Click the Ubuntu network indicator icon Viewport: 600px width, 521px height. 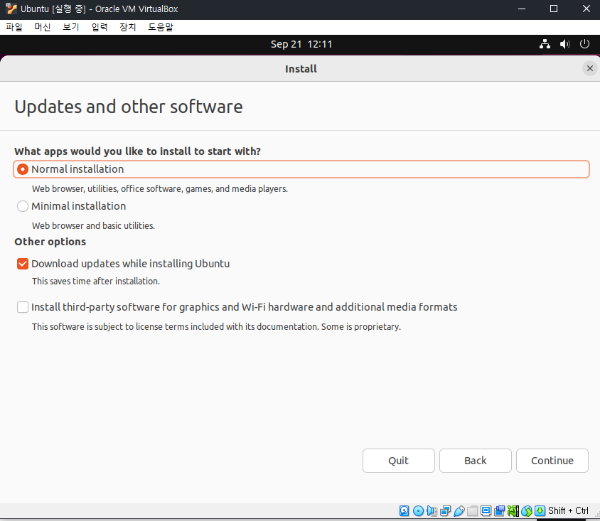click(x=545, y=44)
